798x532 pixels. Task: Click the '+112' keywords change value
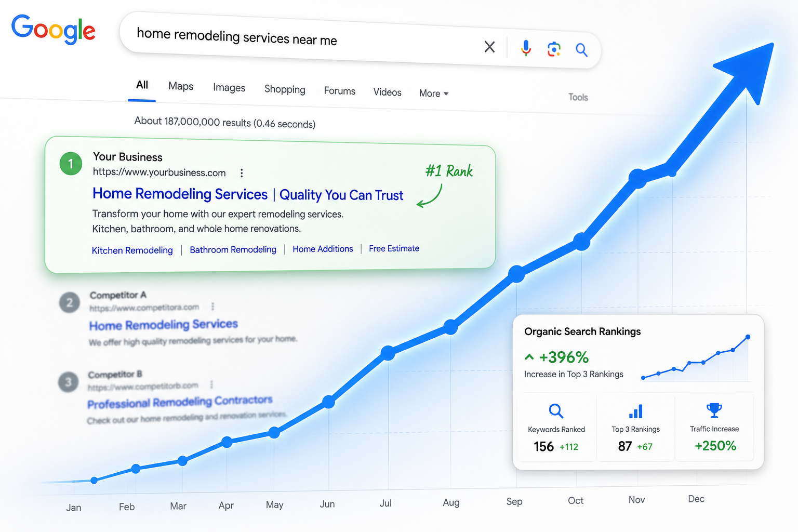pyautogui.click(x=569, y=447)
